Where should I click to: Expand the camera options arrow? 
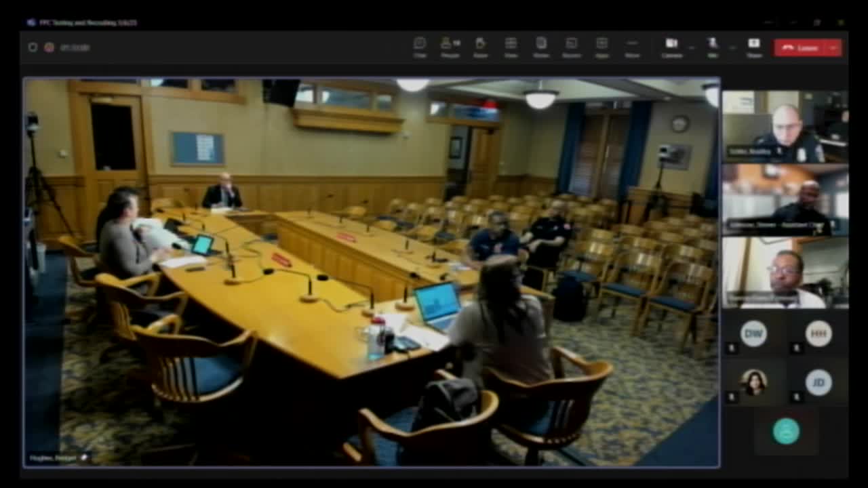point(691,47)
